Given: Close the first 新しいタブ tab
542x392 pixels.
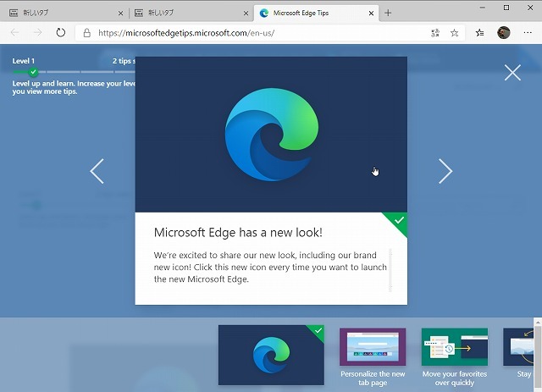Looking at the screenshot, I should [x=120, y=14].
